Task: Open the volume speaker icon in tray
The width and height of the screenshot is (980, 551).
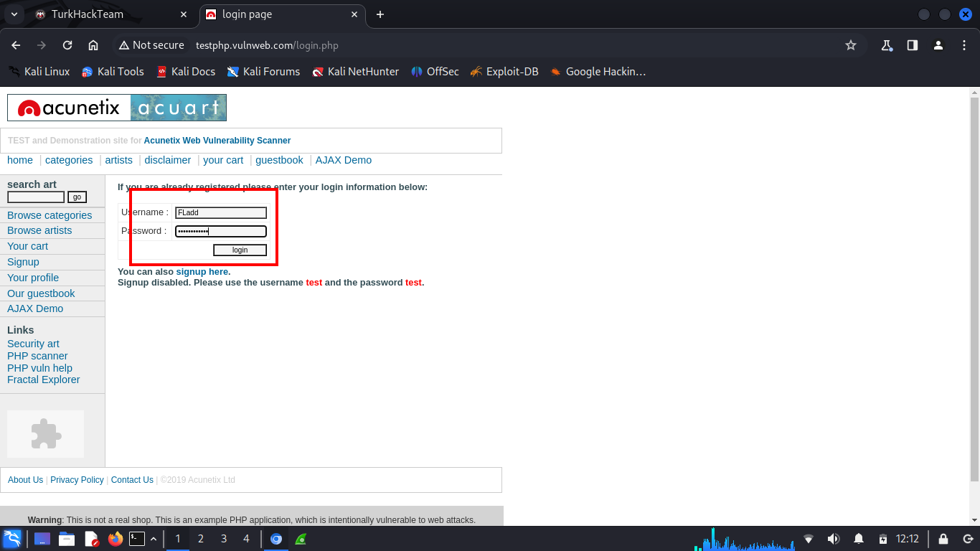Action: pyautogui.click(x=833, y=539)
